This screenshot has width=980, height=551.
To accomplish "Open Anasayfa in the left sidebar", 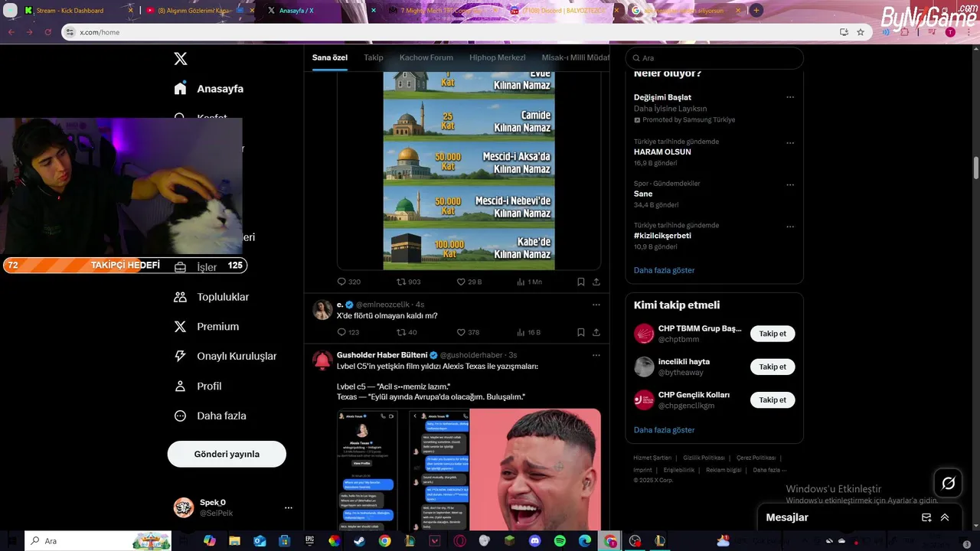I will 208,89.
